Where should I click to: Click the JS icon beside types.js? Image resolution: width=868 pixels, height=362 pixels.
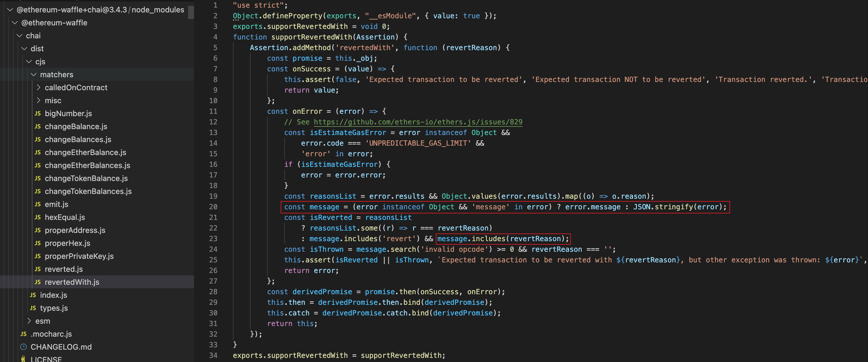(x=33, y=308)
